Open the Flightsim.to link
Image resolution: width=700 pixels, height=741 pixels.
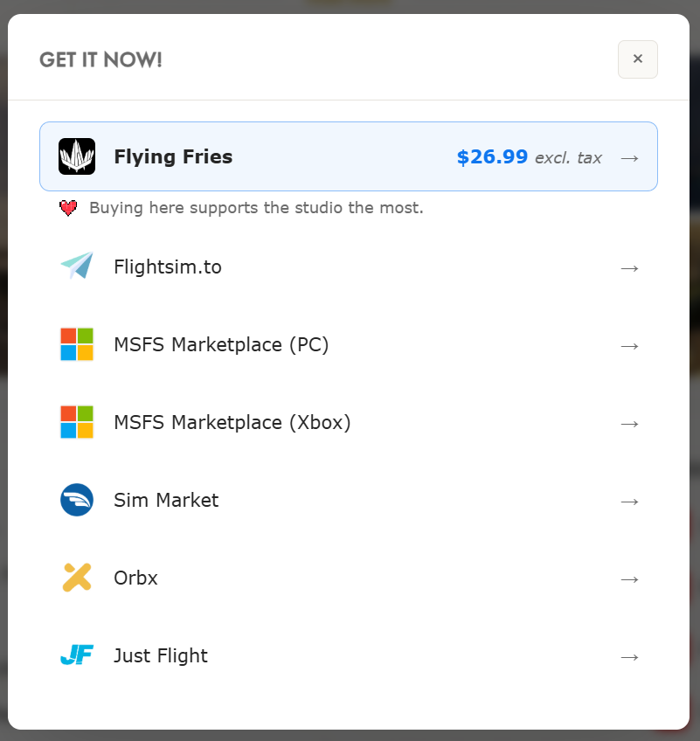pos(349,267)
